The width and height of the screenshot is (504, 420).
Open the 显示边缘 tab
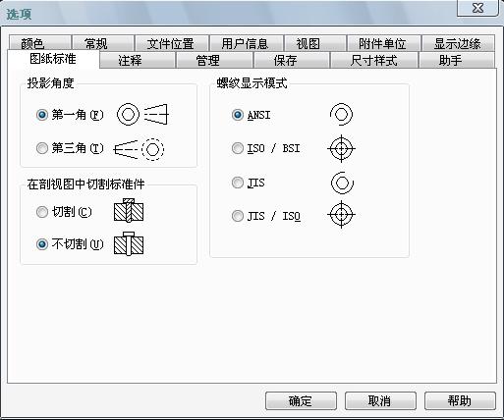click(458, 43)
